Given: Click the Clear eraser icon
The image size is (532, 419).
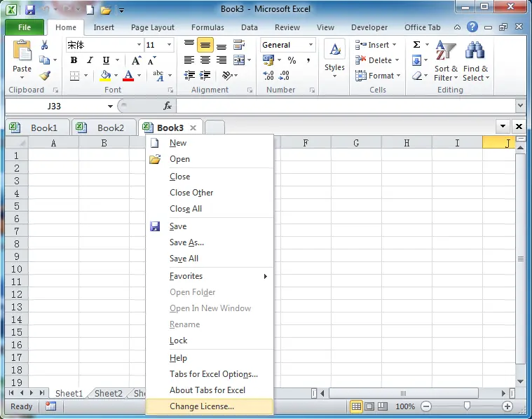Looking at the screenshot, I should (417, 76).
